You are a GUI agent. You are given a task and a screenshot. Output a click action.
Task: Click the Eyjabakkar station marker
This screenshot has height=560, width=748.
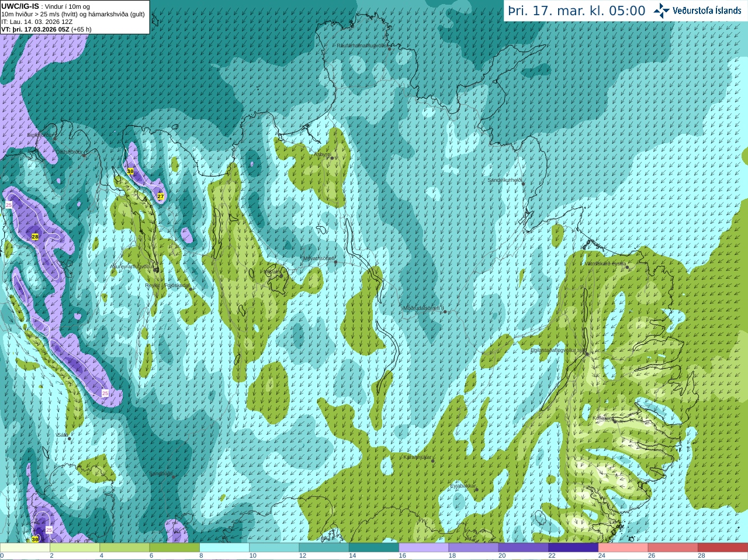(x=476, y=490)
